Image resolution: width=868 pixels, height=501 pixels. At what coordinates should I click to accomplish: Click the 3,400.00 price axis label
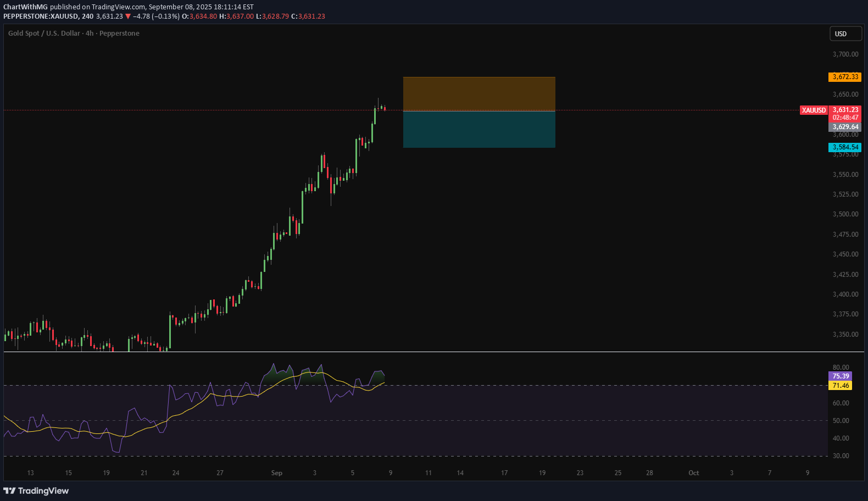pyautogui.click(x=845, y=294)
